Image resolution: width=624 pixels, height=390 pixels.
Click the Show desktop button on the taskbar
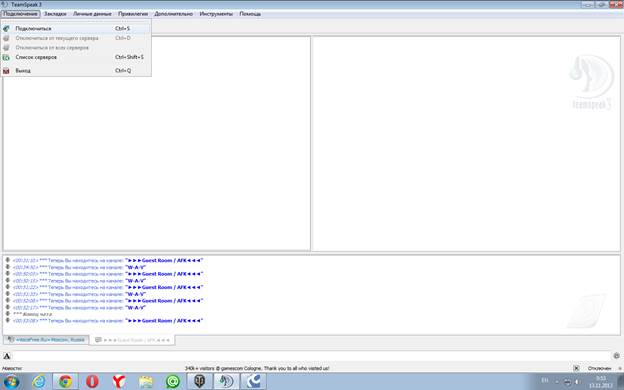coord(621,382)
